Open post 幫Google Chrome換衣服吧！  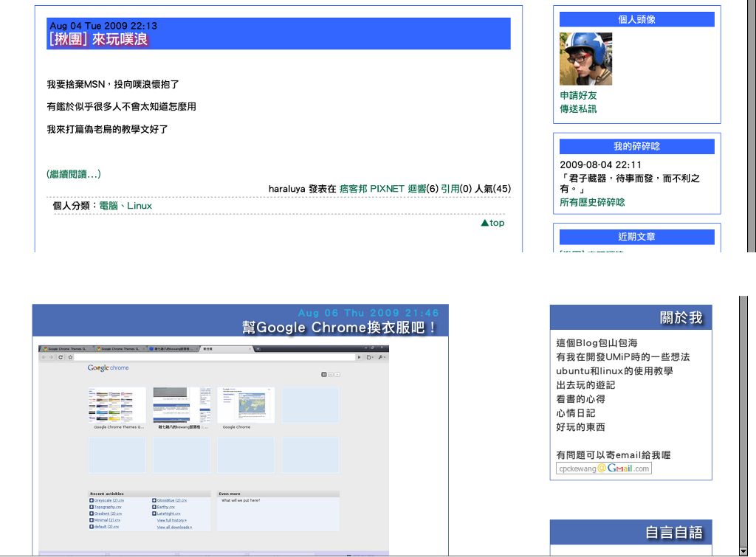[339, 328]
